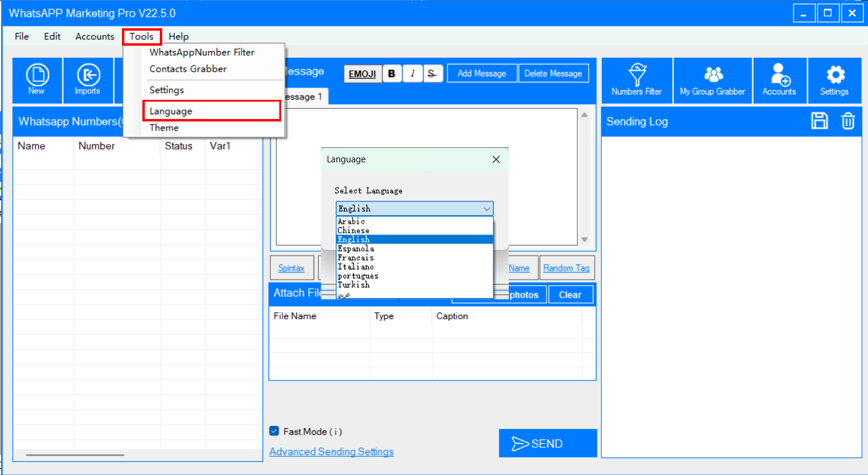Open the Help menu
Viewport: 868px width, 475px height.
point(178,37)
